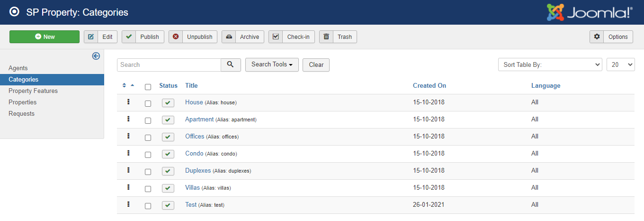Open the Duplexes category link

[x=197, y=171]
